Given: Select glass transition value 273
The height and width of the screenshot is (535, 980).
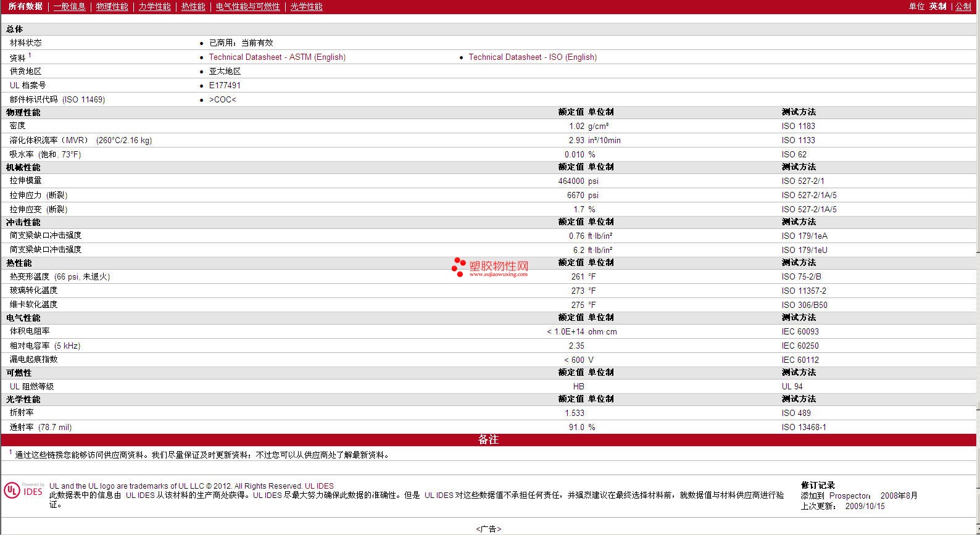Looking at the screenshot, I should [578, 291].
